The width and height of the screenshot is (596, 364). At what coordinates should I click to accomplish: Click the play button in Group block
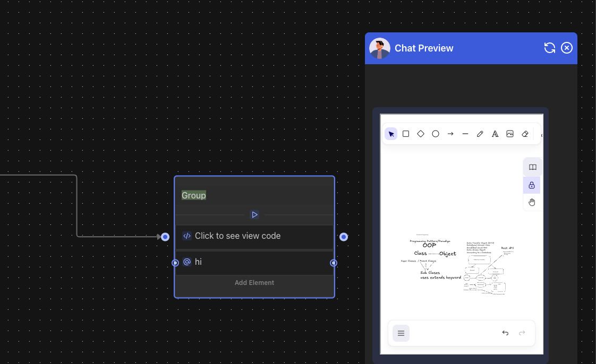254,215
